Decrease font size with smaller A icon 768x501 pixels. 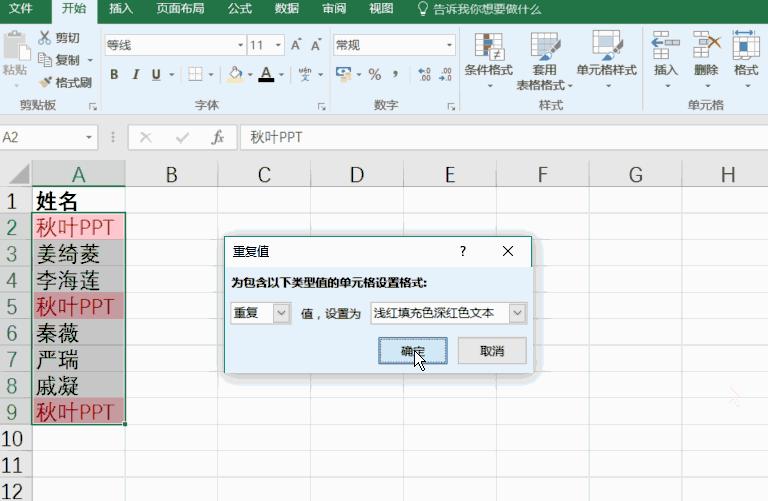coord(316,45)
